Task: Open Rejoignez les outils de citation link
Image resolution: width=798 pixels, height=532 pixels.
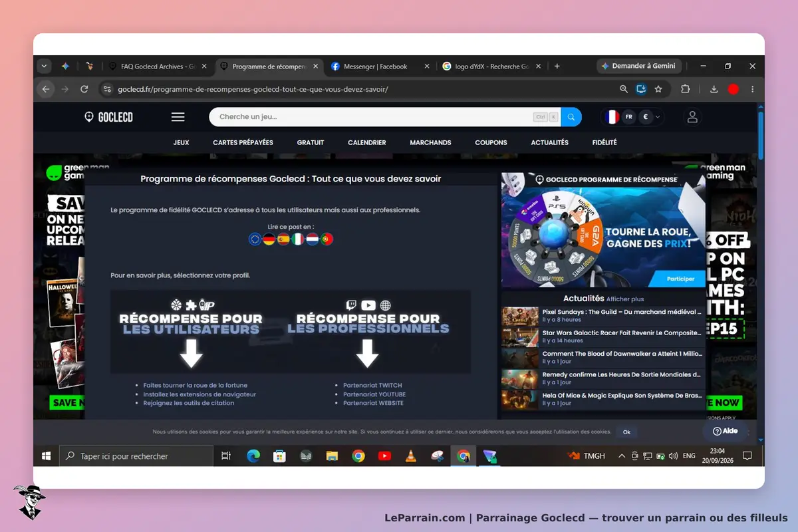Action: pyautogui.click(x=189, y=403)
